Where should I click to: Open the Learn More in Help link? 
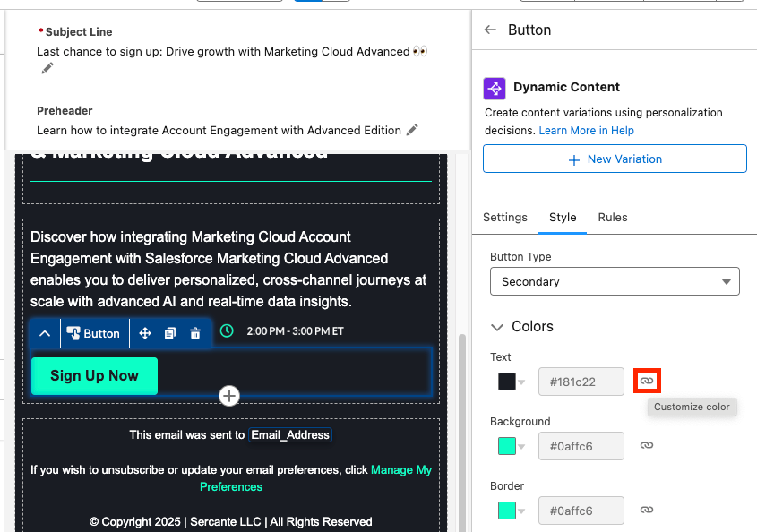tap(586, 130)
